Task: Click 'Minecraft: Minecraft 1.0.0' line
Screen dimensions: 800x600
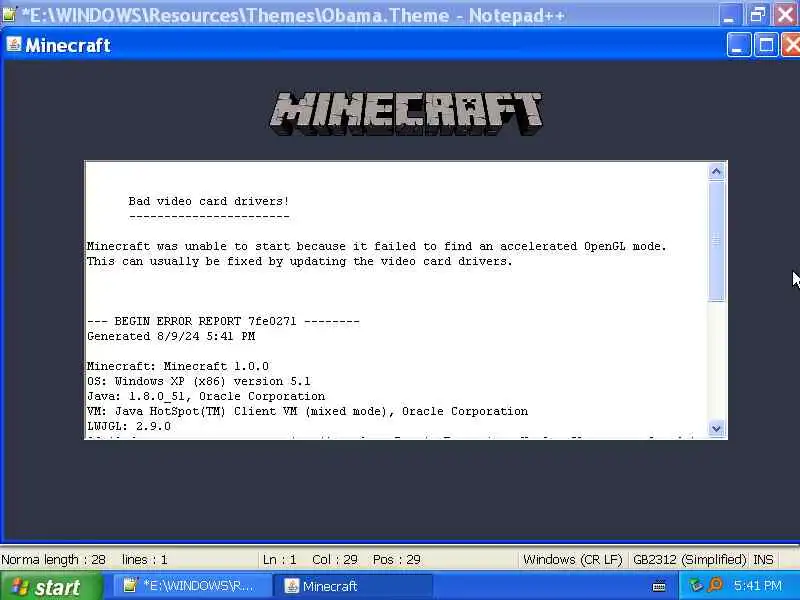Action: [x=178, y=366]
